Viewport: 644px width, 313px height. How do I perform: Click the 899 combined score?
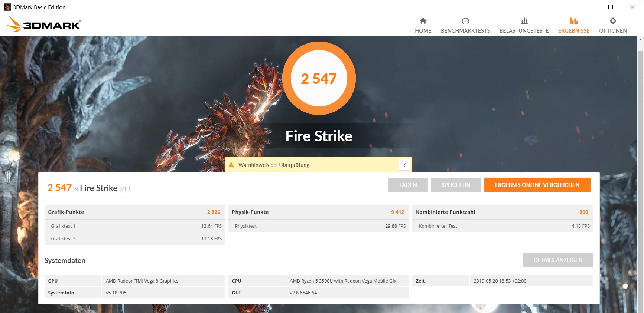[x=584, y=212]
